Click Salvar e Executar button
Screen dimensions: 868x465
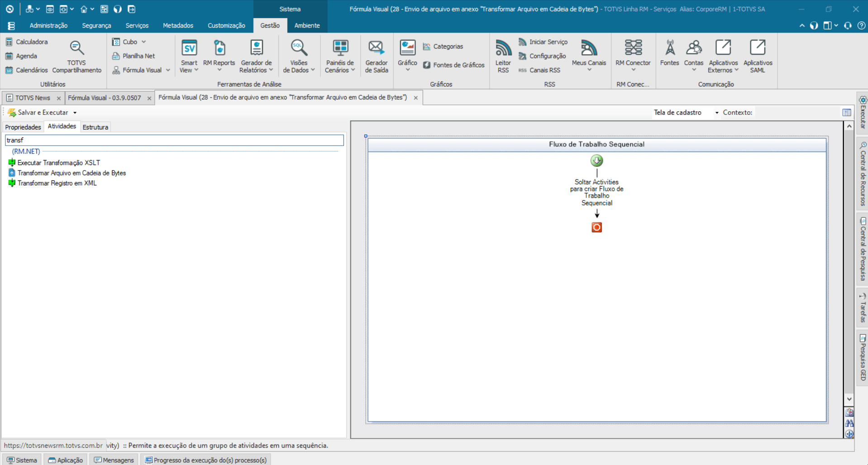tap(38, 113)
